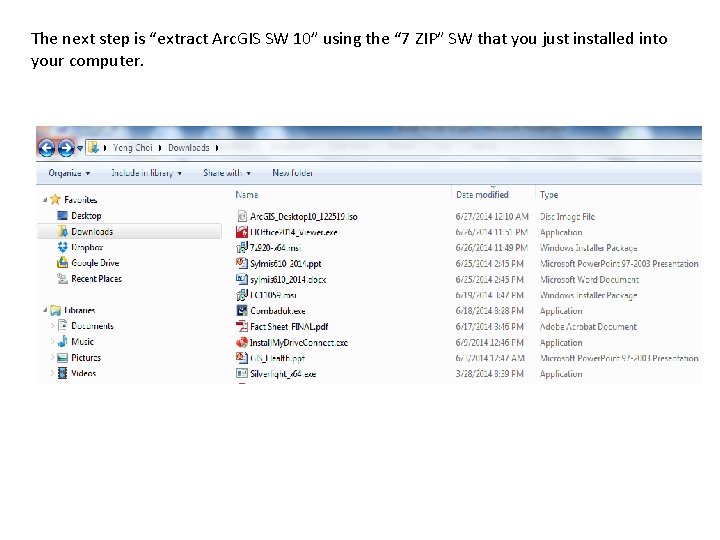Select the 7z920-x64.msi installer icon
The width and height of the screenshot is (720, 540).
(242, 248)
